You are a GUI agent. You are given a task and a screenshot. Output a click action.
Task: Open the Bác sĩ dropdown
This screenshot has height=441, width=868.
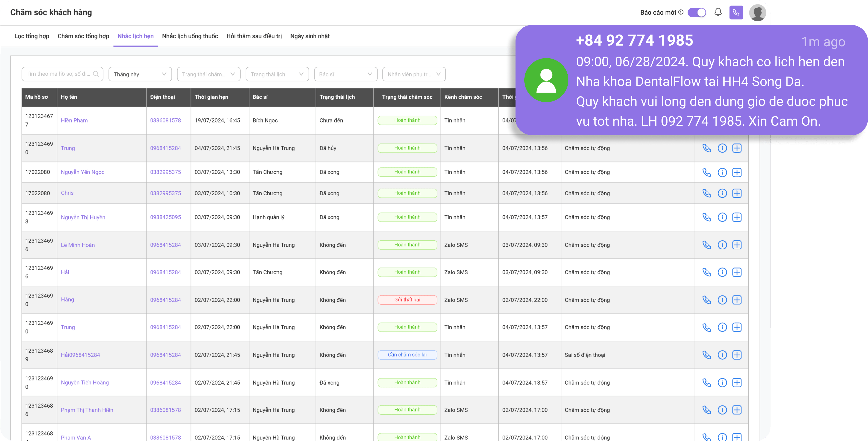pos(345,74)
